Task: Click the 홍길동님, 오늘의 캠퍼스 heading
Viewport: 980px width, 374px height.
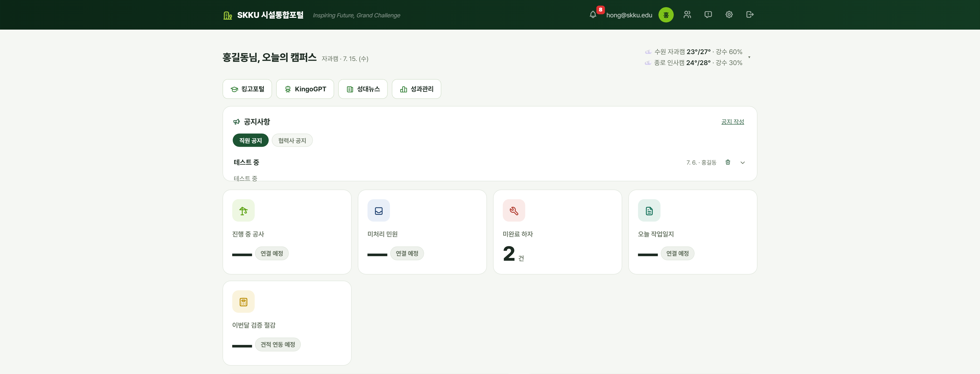Action: click(270, 57)
